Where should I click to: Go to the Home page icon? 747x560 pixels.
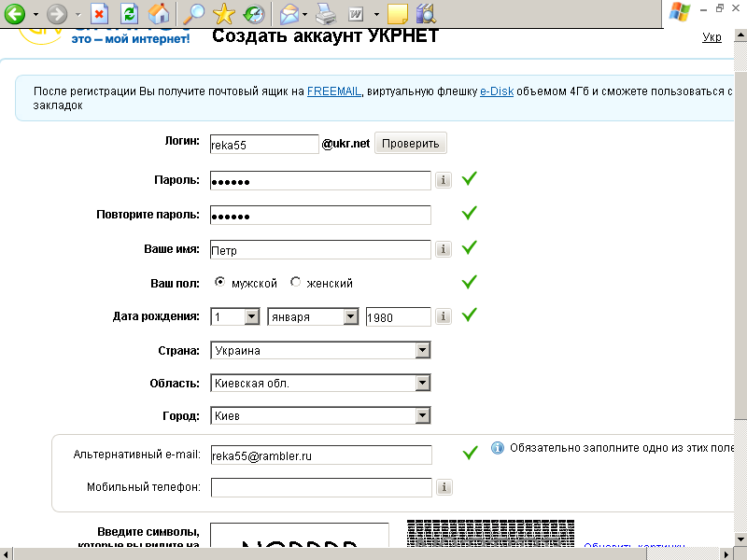tap(159, 14)
